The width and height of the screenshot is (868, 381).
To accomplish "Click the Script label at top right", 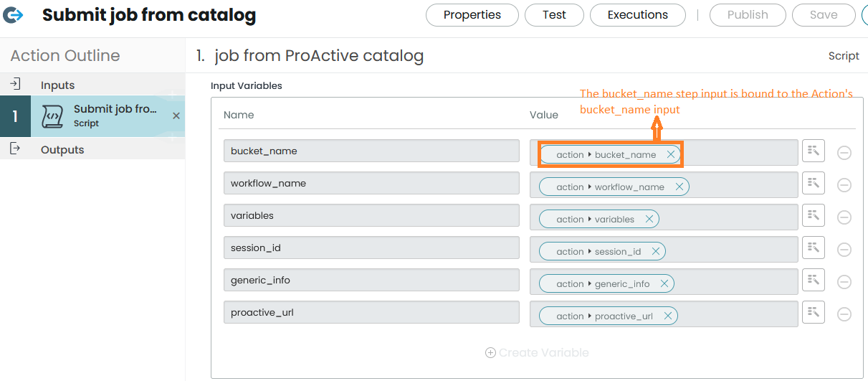I will [844, 56].
